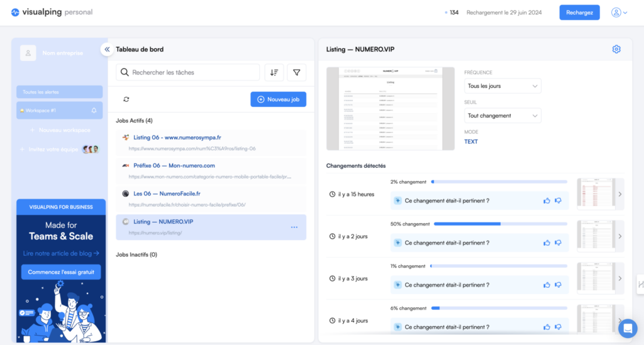The height and width of the screenshot is (345, 644).
Task: Select Workspace #1 in sidebar
Action: coord(60,111)
